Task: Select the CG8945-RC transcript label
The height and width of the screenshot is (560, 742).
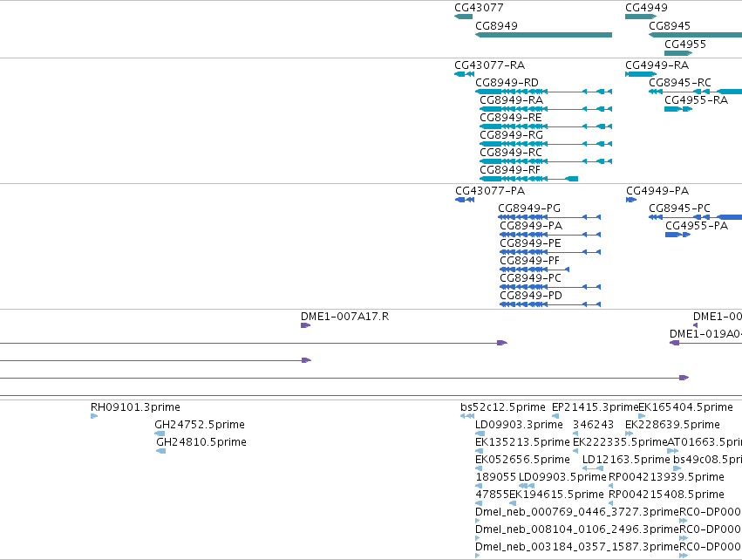Action: pos(680,82)
